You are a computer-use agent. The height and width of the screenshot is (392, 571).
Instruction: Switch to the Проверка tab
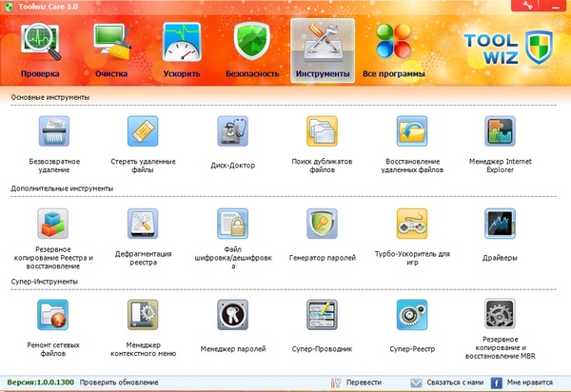[39, 49]
